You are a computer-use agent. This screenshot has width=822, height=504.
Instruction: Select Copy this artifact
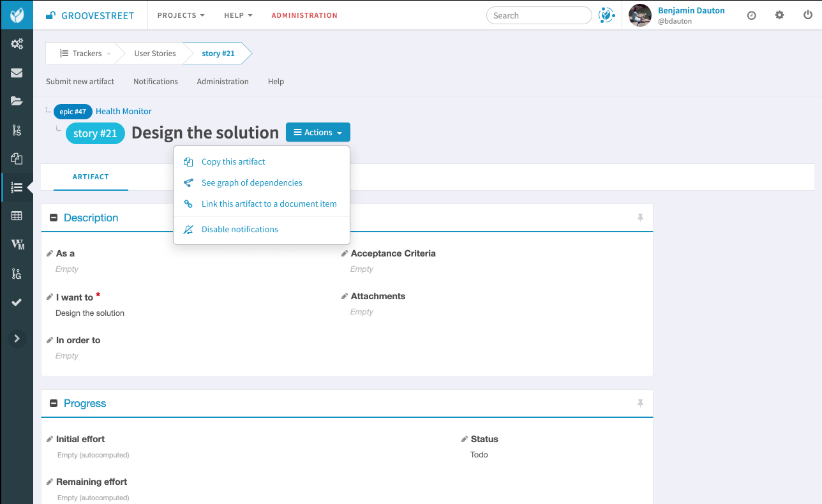(233, 162)
